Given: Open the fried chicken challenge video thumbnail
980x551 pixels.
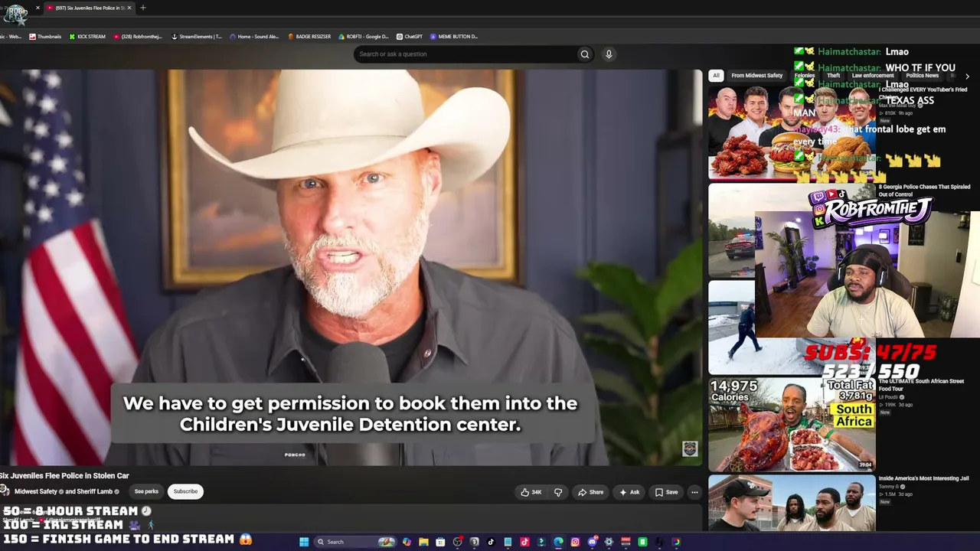Looking at the screenshot, I should (x=792, y=132).
